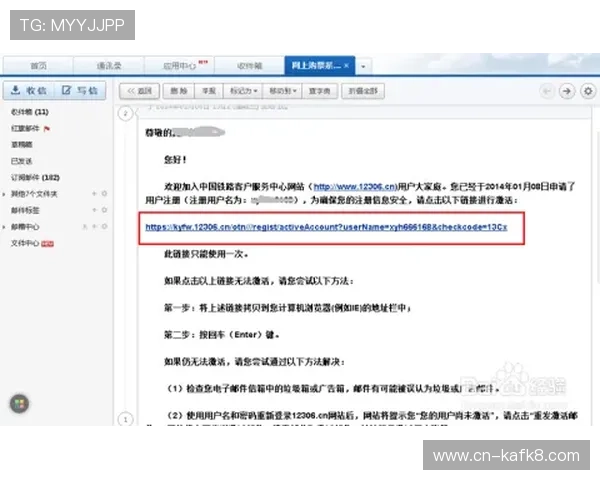Open the 红旗邮件 flagged folder
Viewport: 600px width, 480px height.
point(25,129)
